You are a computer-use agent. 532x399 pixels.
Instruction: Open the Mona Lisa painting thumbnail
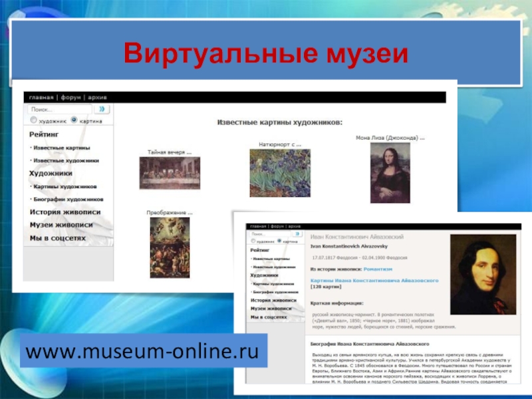[390, 173]
